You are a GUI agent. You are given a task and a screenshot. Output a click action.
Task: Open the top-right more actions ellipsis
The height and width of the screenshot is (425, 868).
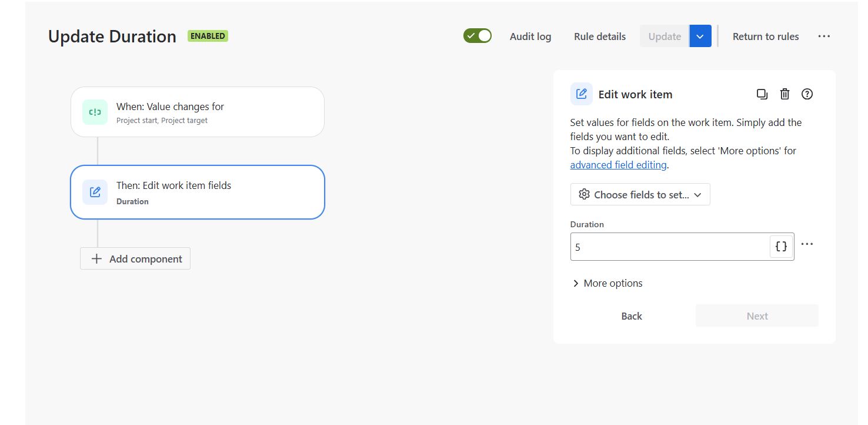click(x=824, y=36)
